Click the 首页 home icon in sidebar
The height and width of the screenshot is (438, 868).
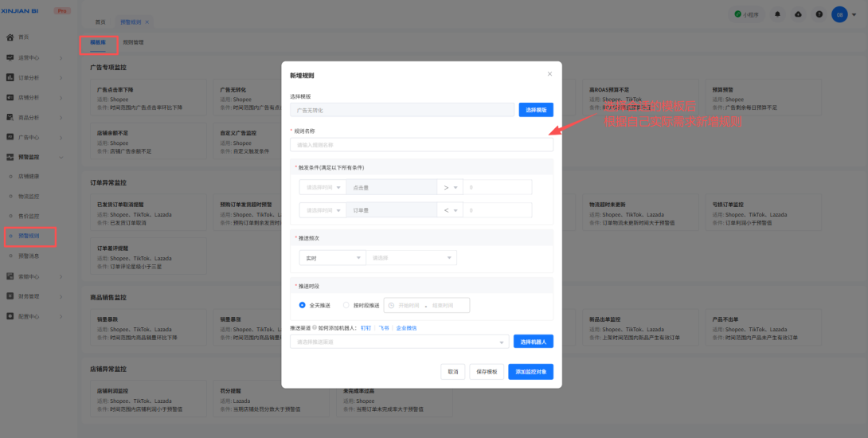[x=10, y=37]
